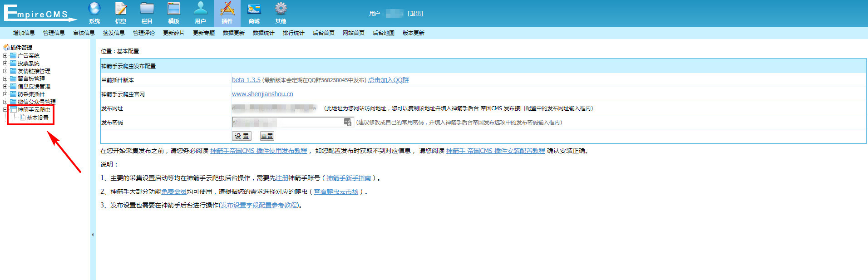Open 管理评论 in the shortcut bar
This screenshot has width=868, height=280.
click(144, 33)
